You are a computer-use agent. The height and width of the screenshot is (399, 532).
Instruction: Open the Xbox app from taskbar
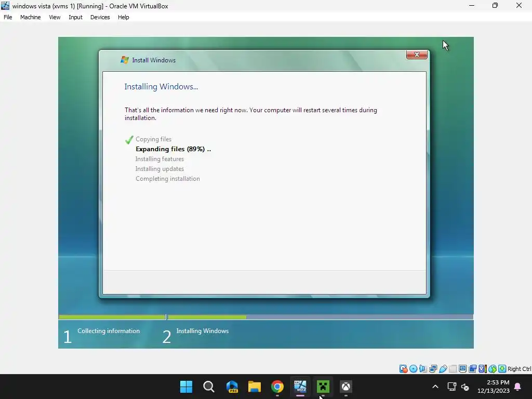(345, 387)
